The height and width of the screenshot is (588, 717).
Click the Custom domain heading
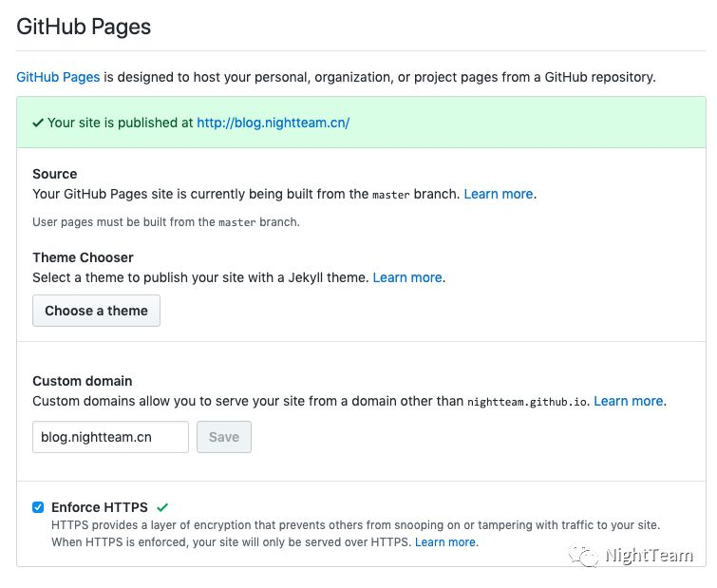pos(82,381)
